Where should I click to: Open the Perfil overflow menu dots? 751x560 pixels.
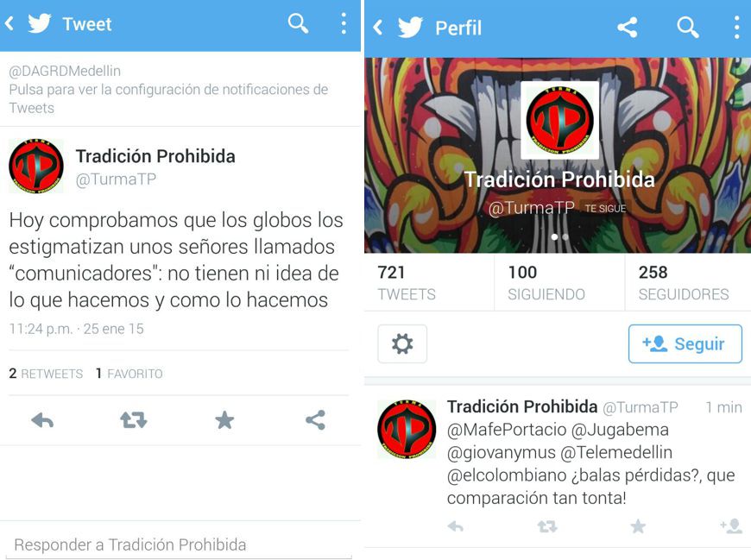click(737, 28)
